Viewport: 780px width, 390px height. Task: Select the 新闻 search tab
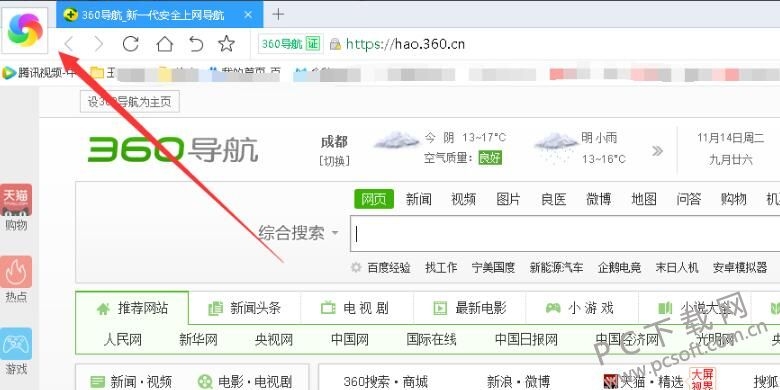tap(418, 199)
